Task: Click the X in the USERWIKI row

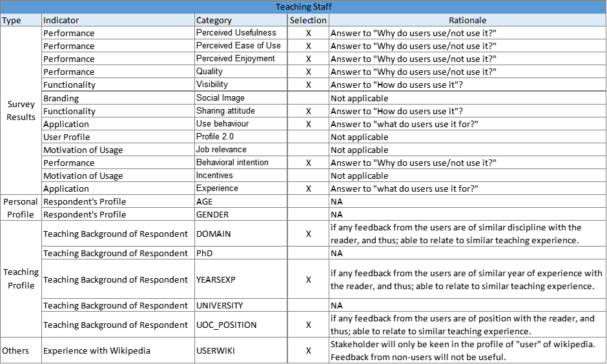Action: (308, 351)
